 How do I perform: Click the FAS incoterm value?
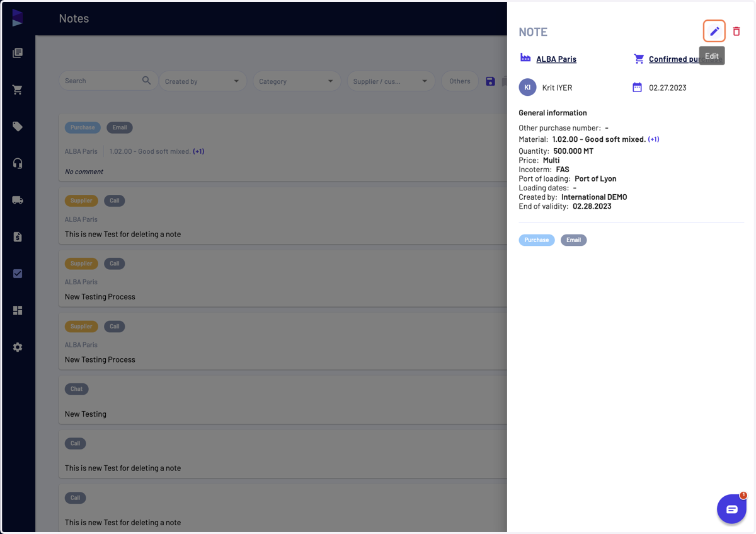563,170
